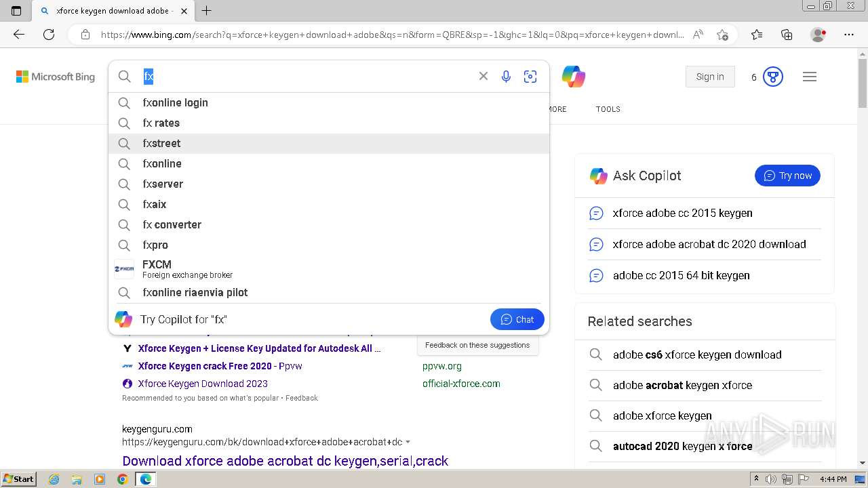Clear the Bing search box text
This screenshot has height=488, width=868.
[484, 77]
